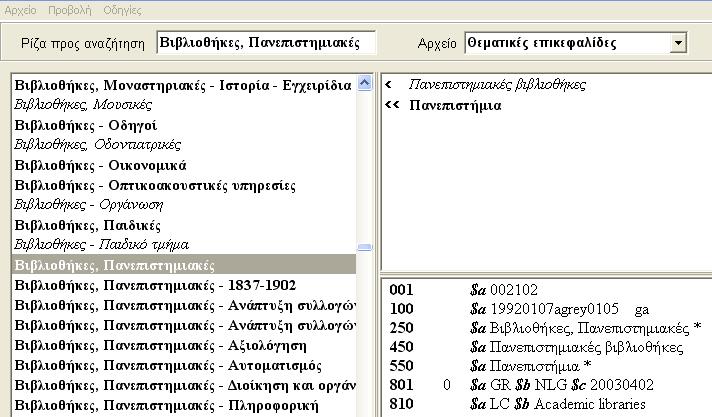Select Βιβλιοθήκες, Πανεπιστημιακές - Διοίκηση και οργάν
712x417 pixels.
(x=183, y=385)
